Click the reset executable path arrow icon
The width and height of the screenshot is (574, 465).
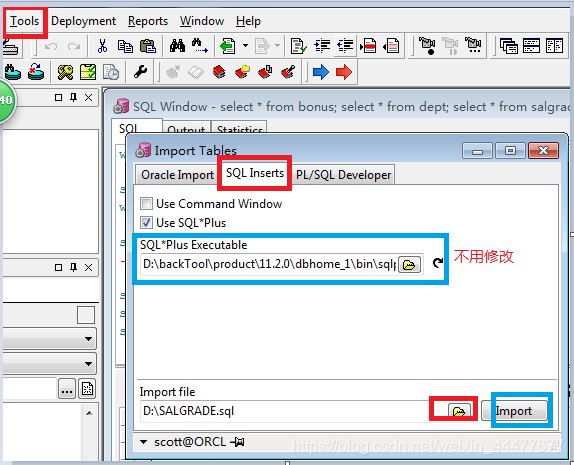437,262
